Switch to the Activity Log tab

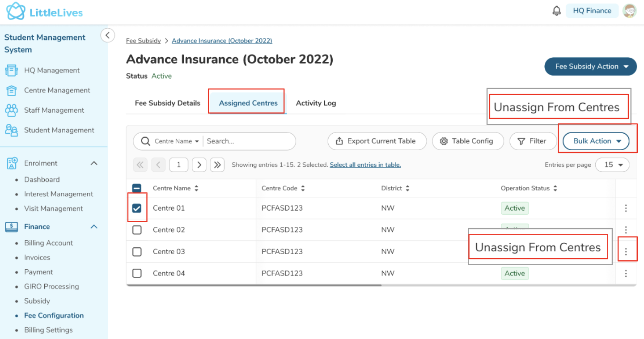[x=316, y=103]
